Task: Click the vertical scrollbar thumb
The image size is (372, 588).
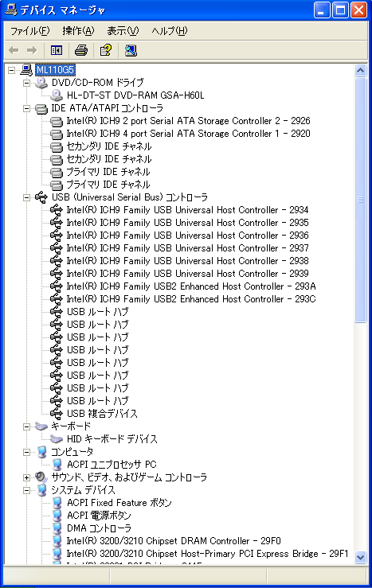Action: [360, 200]
